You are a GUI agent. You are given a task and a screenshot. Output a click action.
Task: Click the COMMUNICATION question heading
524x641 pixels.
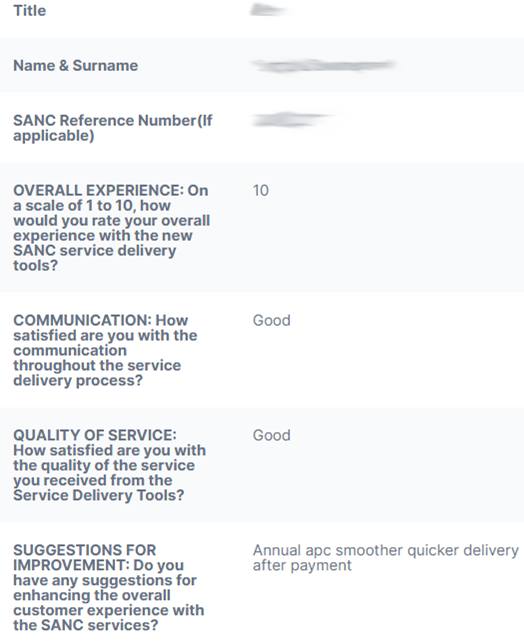click(x=101, y=320)
